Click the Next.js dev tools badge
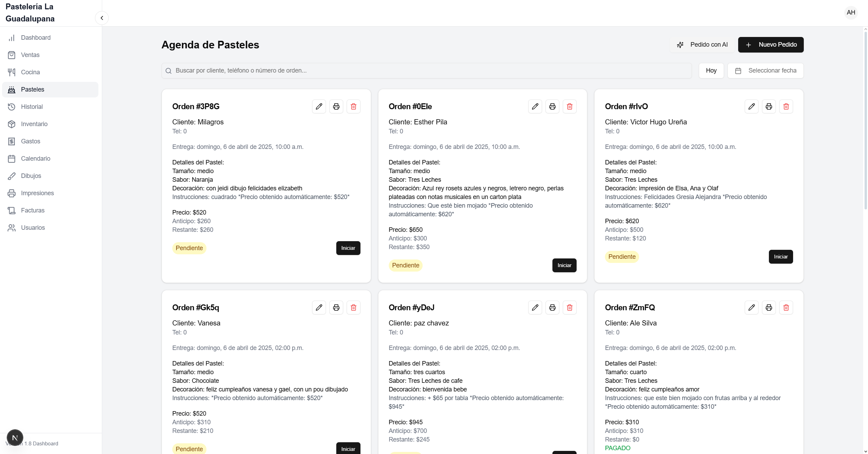This screenshot has width=868, height=454. pyautogui.click(x=15, y=438)
